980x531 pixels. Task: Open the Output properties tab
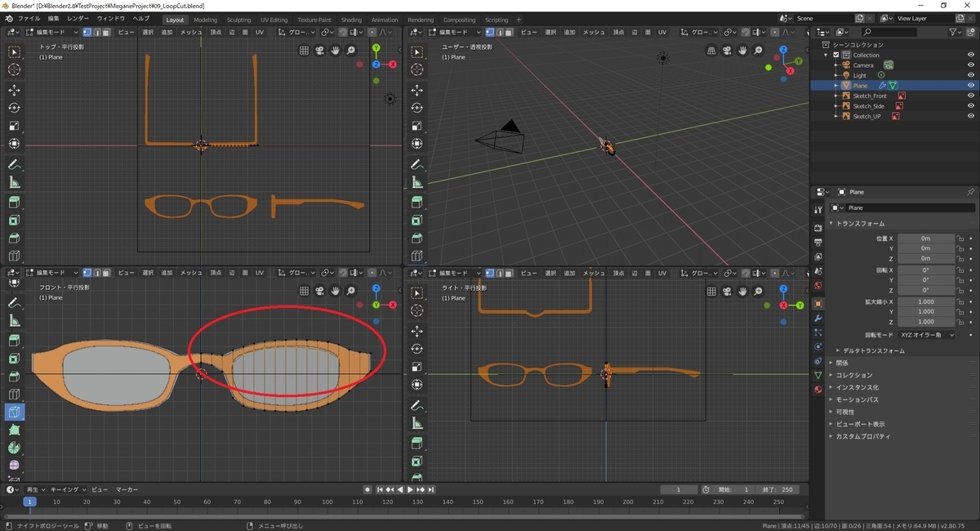click(x=818, y=243)
